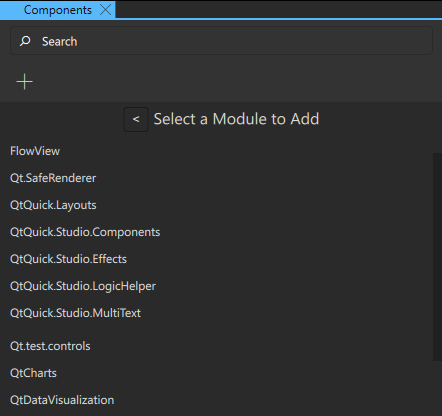Add the QtQuick.Layouts module
This screenshot has width=442, height=416.
pyautogui.click(x=53, y=205)
